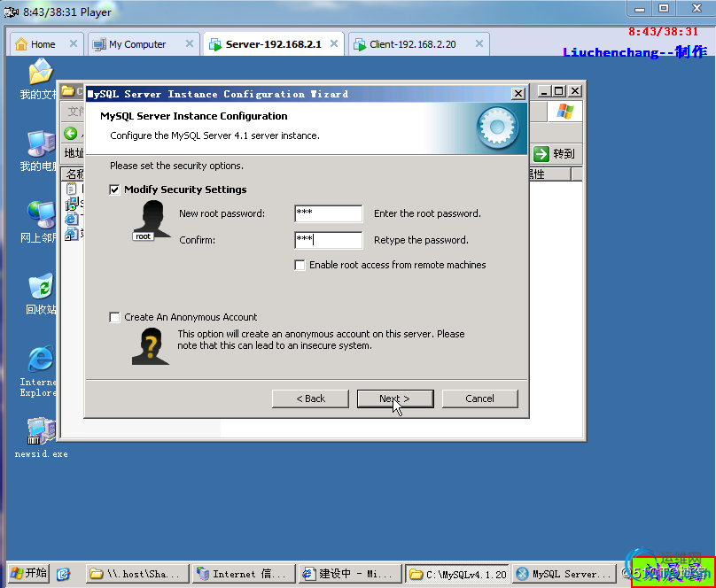Open the Start (开始) menu
This screenshot has width=716, height=588.
[28, 573]
